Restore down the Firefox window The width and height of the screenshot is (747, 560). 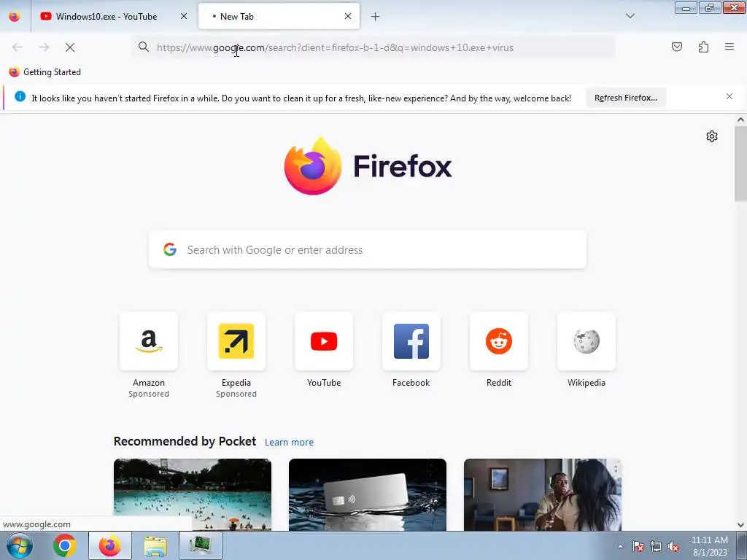[x=710, y=7]
